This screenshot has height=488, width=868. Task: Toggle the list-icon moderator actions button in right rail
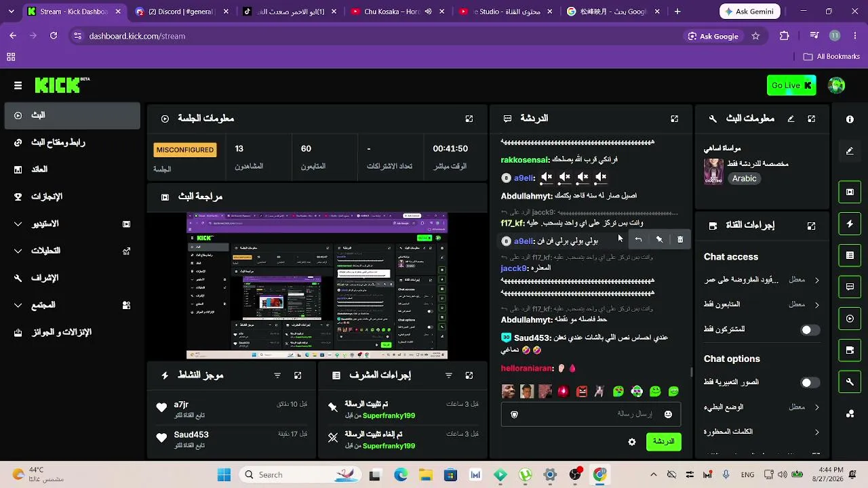pos(850,256)
